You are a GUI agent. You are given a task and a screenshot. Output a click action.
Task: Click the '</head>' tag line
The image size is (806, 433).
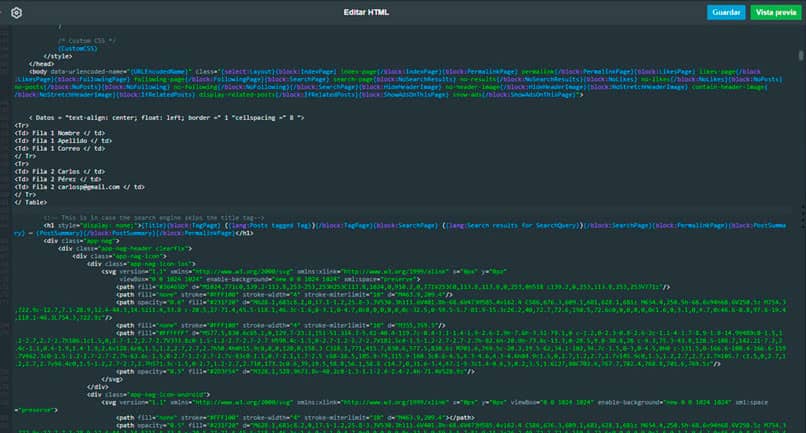[x=41, y=64]
